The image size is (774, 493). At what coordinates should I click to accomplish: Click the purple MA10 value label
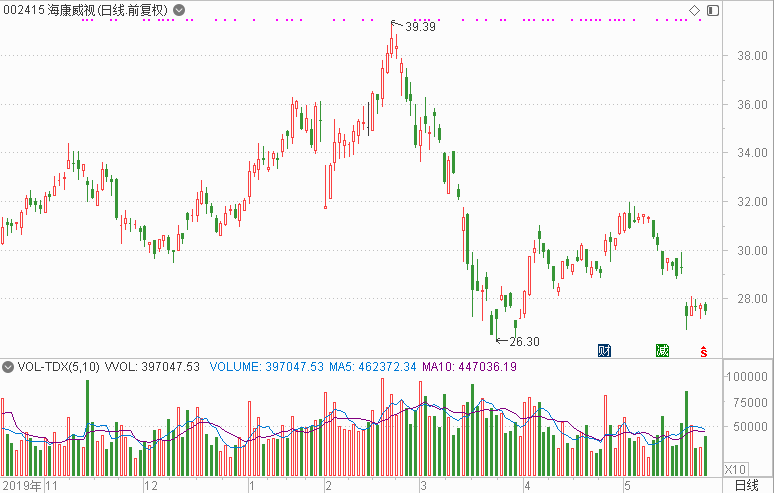pyautogui.click(x=469, y=367)
